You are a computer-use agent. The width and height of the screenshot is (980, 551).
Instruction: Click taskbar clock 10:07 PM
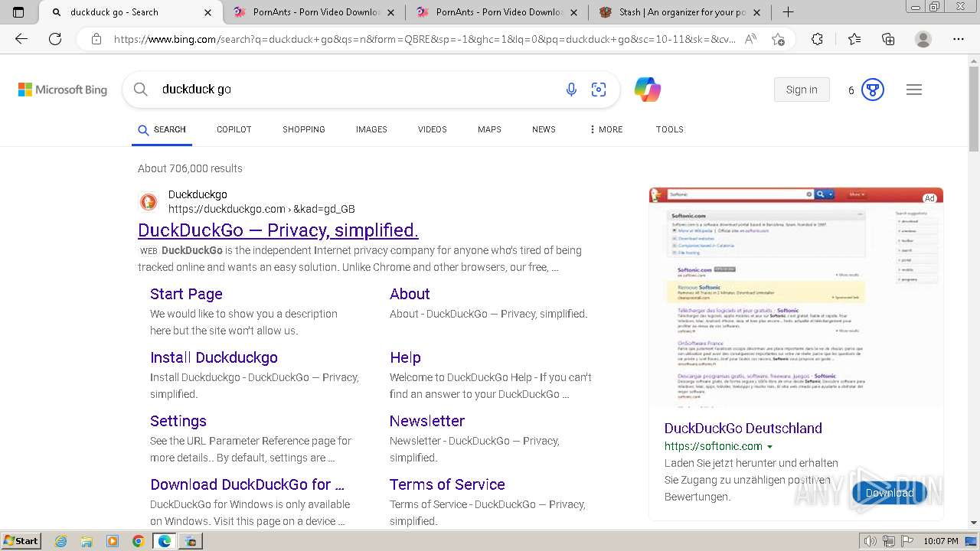[x=941, y=541]
